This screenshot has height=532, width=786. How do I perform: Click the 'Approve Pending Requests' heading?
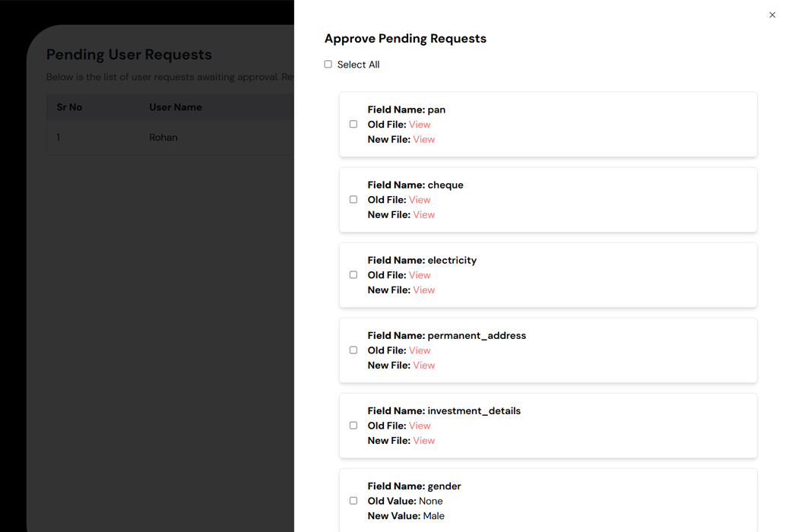405,39
